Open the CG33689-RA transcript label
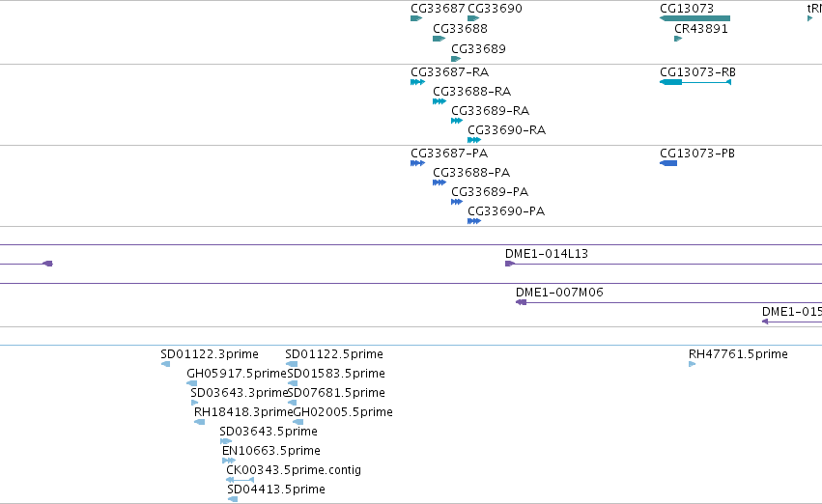 pos(490,110)
